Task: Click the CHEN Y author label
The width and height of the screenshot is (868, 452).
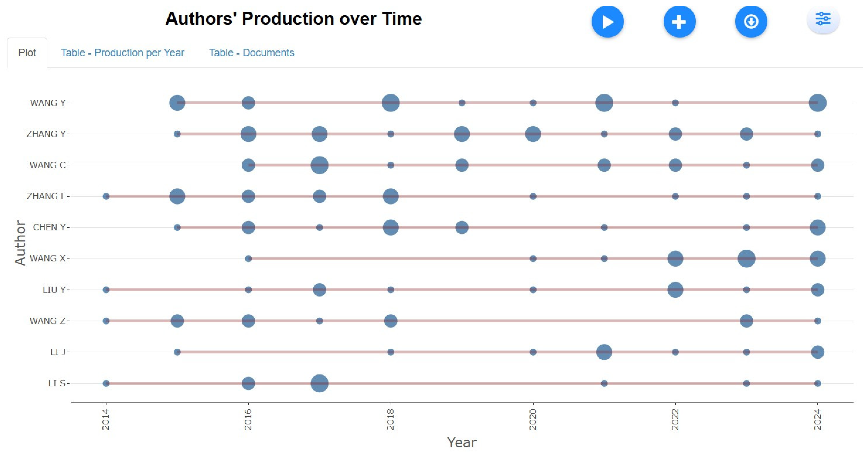Action: [x=49, y=227]
